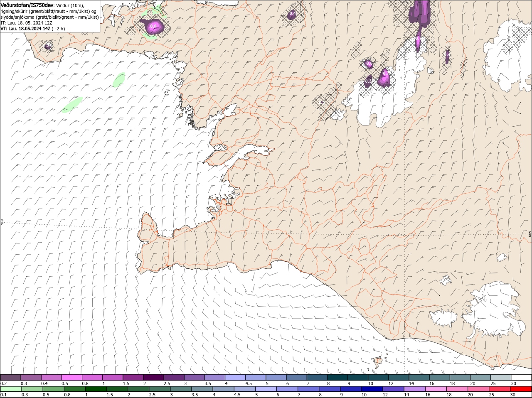Click the upper-row swatch starting at 0.3

click(x=31, y=377)
